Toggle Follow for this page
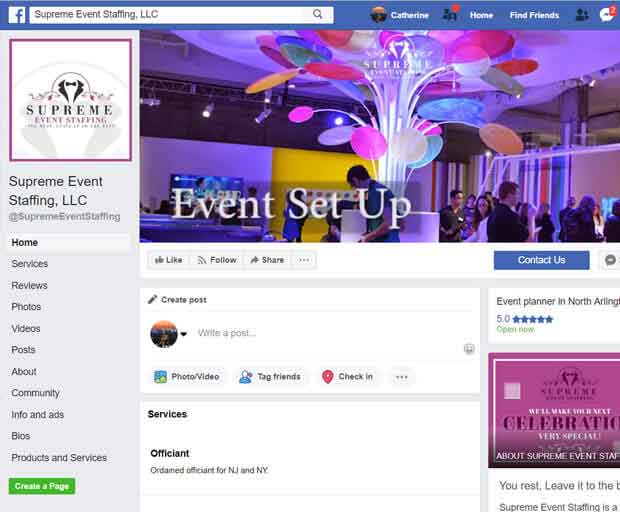 coord(217,260)
